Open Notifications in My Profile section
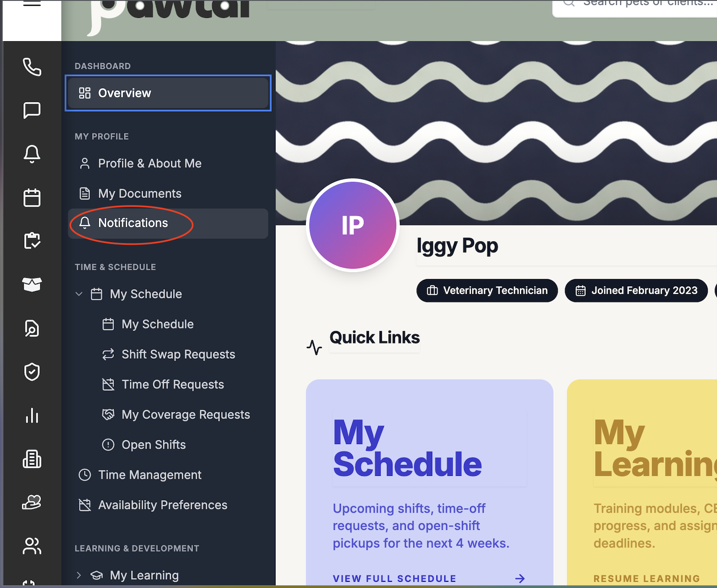The image size is (717, 588). pyautogui.click(x=168, y=223)
